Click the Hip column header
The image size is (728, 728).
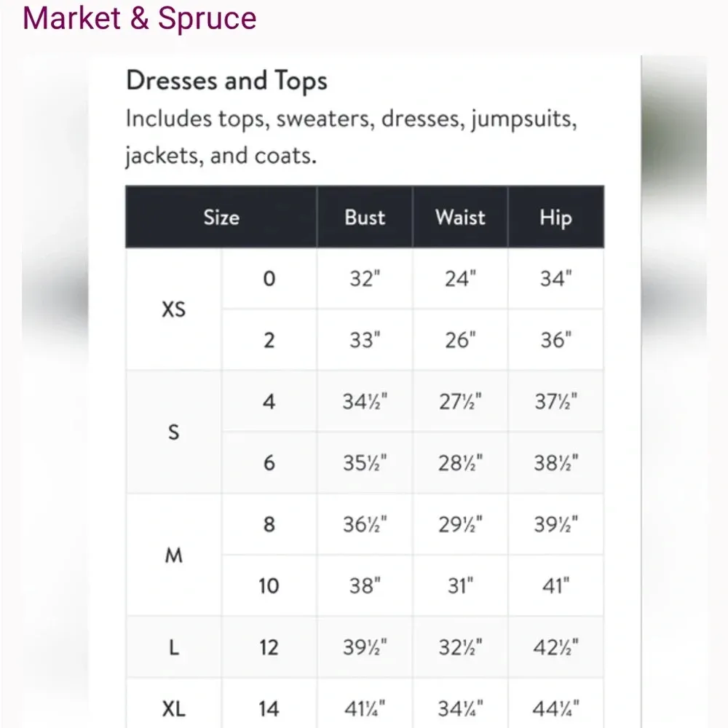coord(555,218)
